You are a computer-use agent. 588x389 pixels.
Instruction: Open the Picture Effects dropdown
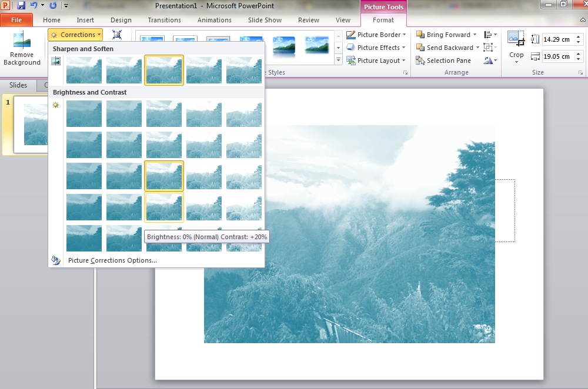click(x=403, y=48)
